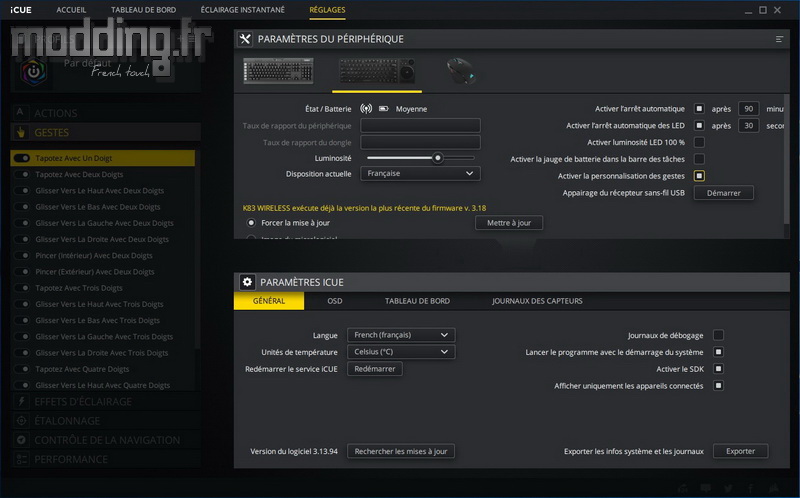This screenshot has height=498, width=800.
Task: Click the device settings panel vertical scrollbar
Action: (x=787, y=158)
